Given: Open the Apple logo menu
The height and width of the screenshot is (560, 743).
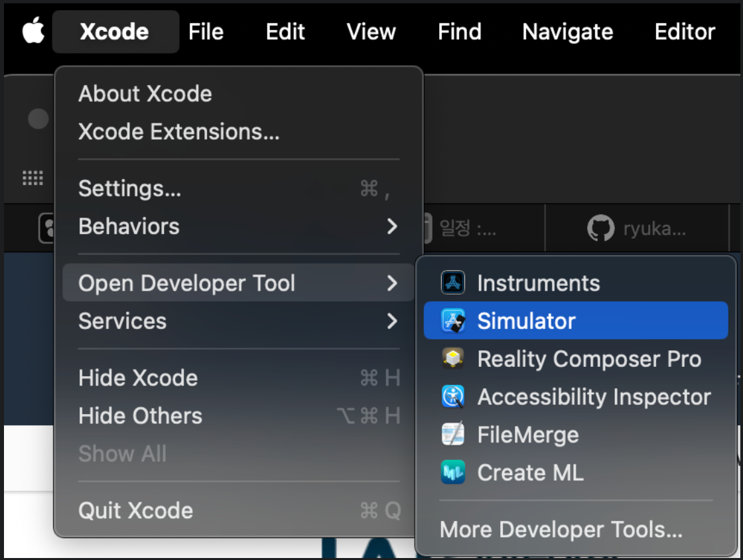Looking at the screenshot, I should [33, 31].
